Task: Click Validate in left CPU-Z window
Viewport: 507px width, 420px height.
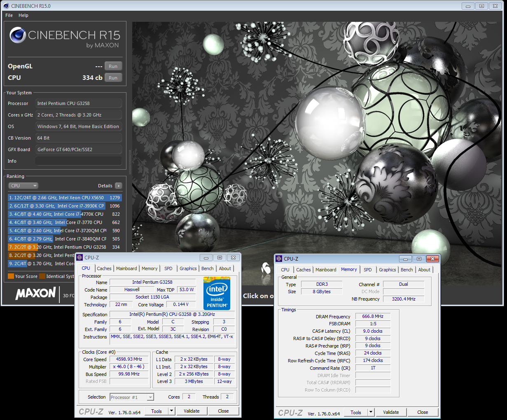Action: [192, 411]
